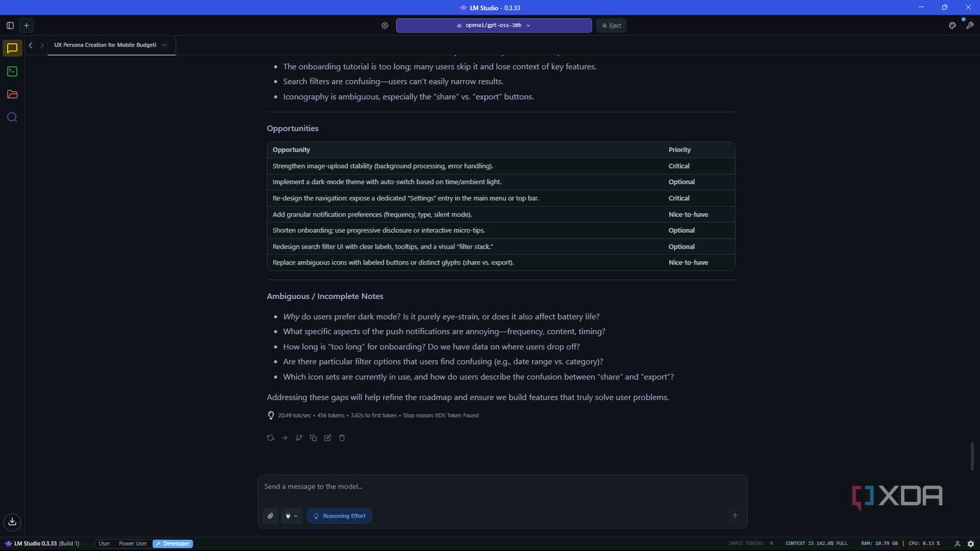Select the dark-mode theme opportunity row text

tap(387, 182)
